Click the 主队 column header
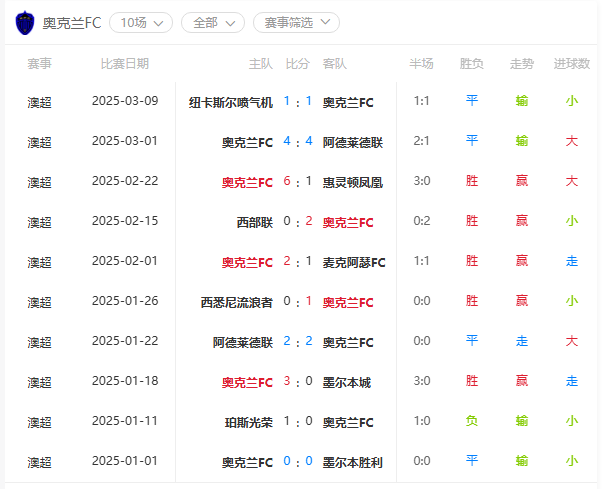Image resolution: width=602 pixels, height=489 pixels. [261, 64]
